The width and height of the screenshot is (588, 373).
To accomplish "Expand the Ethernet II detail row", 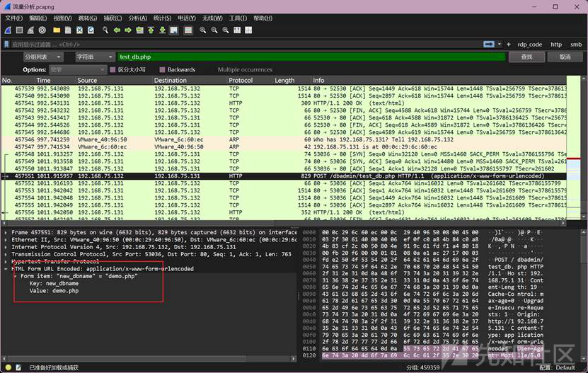I will 5,240.
